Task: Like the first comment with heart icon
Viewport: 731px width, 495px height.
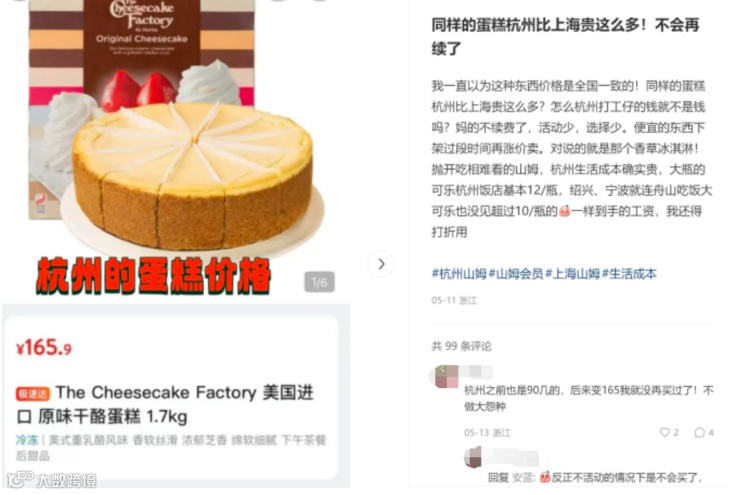Action: point(664,433)
